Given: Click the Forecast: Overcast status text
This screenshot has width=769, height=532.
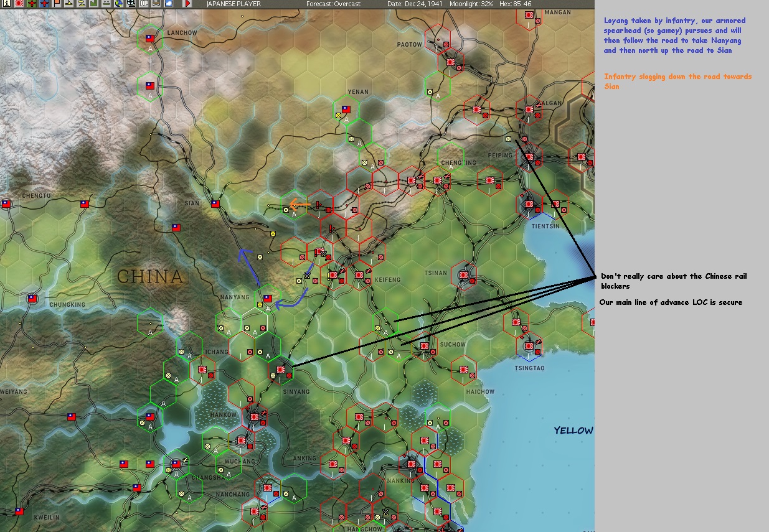Looking at the screenshot, I should coord(335,4).
